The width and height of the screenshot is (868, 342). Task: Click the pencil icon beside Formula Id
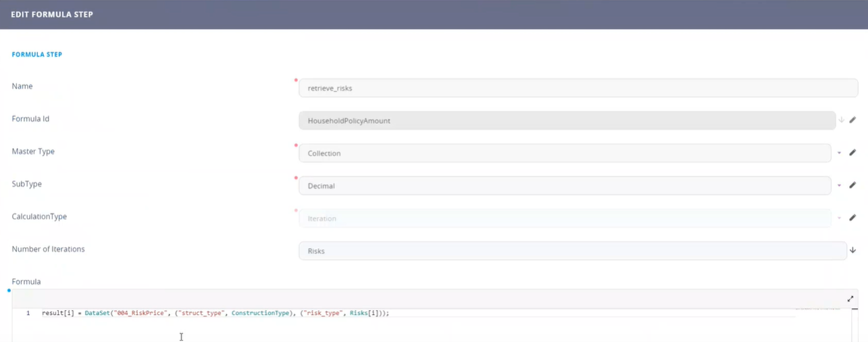point(852,120)
